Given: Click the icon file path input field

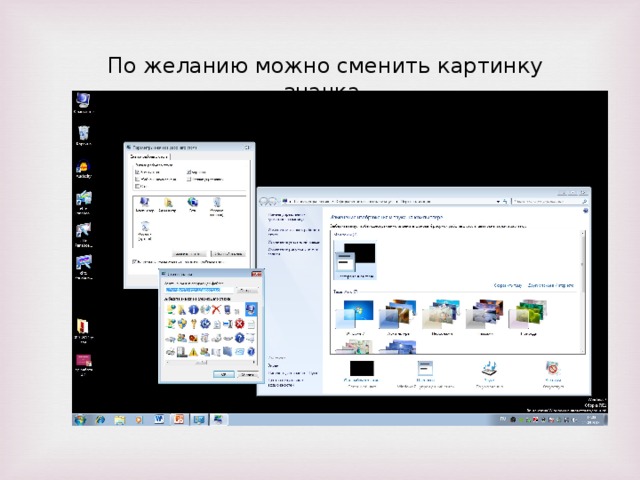Looking at the screenshot, I should pos(200,290).
